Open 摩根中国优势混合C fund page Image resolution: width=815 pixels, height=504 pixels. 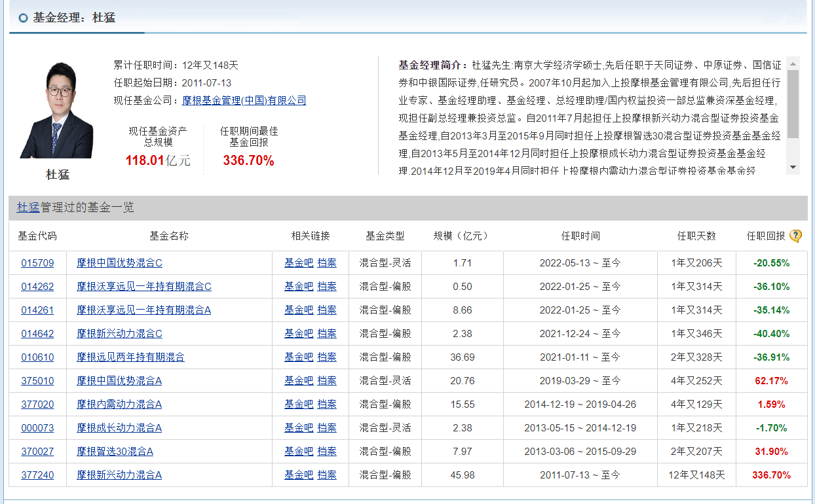(119, 263)
